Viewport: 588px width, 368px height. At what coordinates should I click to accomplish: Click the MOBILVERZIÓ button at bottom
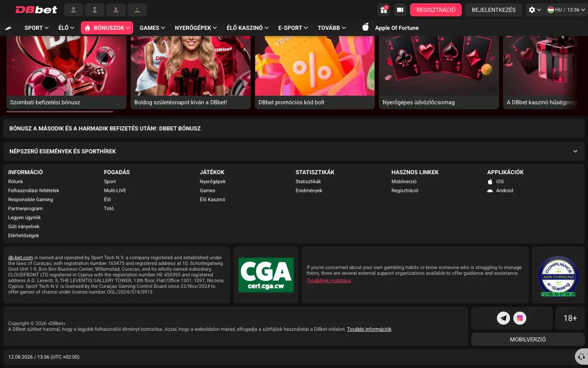pyautogui.click(x=528, y=340)
